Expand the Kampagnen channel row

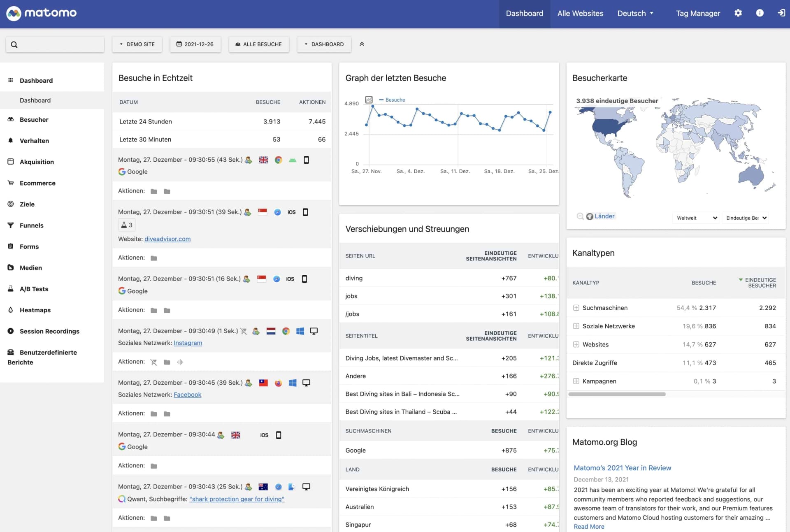pyautogui.click(x=576, y=381)
